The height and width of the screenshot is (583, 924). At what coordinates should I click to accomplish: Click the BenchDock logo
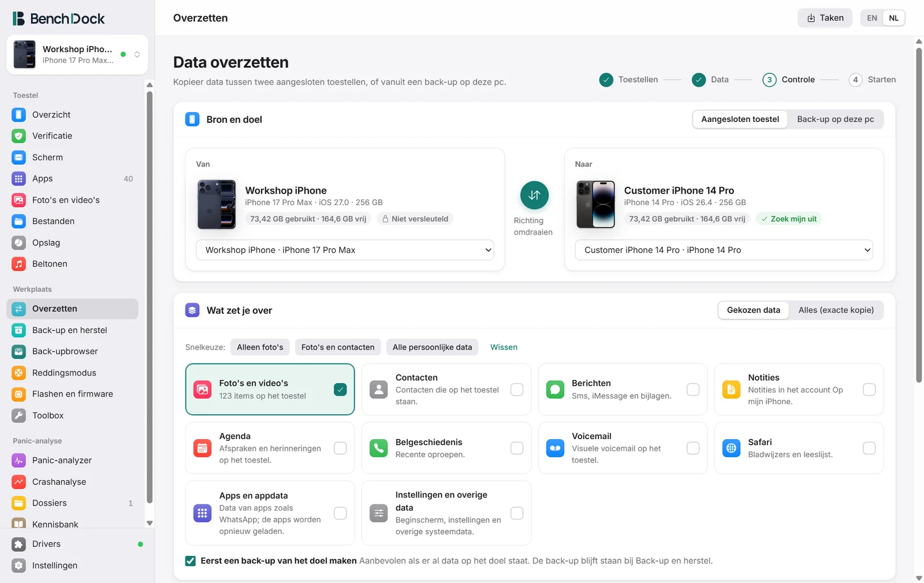[58, 18]
